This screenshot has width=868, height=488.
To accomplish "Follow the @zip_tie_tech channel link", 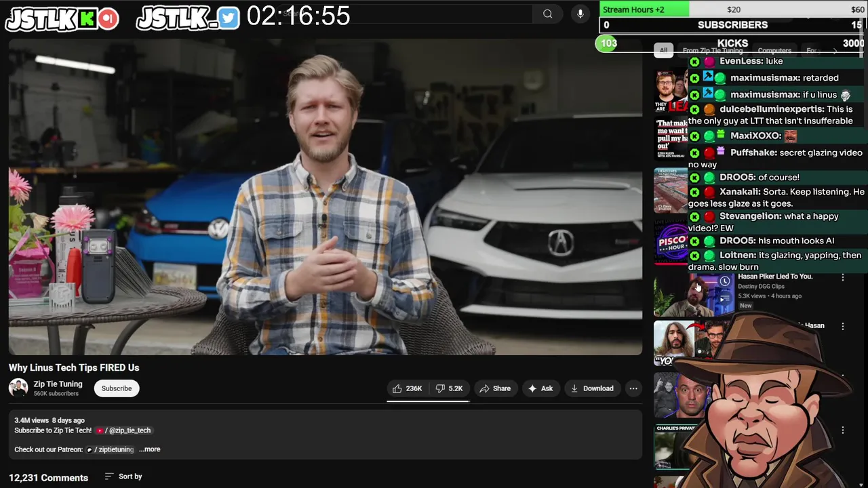I will [x=123, y=430].
